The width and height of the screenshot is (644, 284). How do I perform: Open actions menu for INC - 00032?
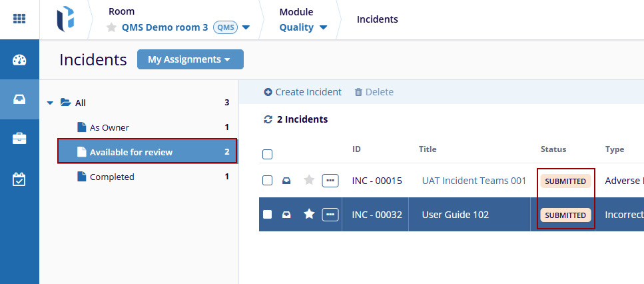click(330, 215)
